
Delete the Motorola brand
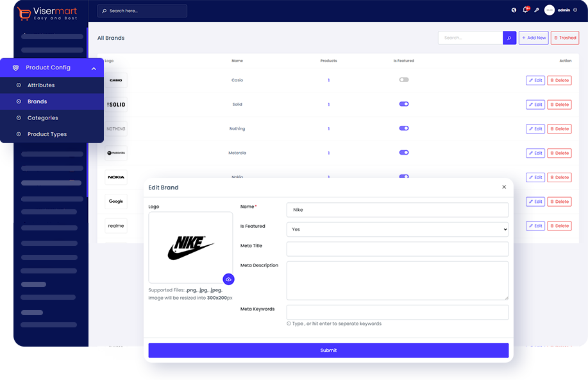pyautogui.click(x=559, y=153)
